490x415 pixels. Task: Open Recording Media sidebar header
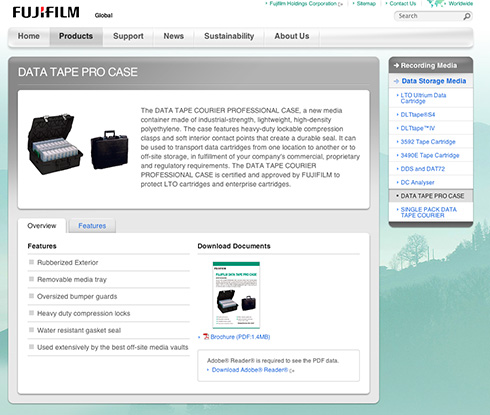[431, 65]
